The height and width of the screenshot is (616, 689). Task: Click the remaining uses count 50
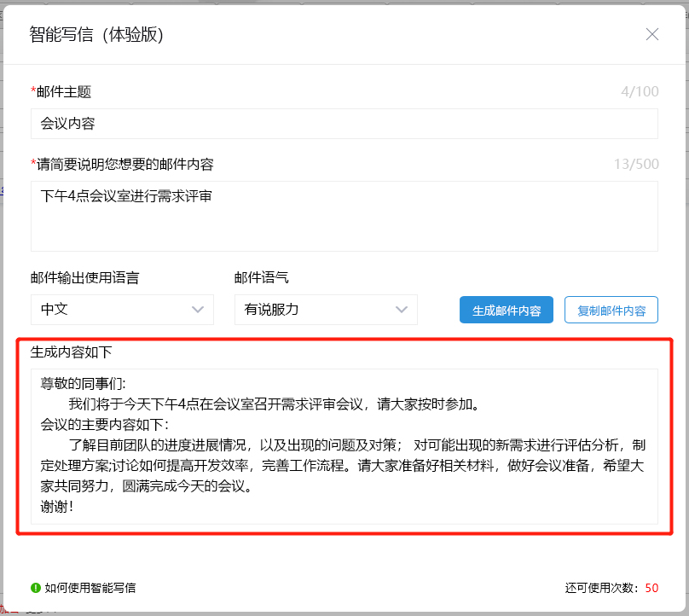pos(651,588)
